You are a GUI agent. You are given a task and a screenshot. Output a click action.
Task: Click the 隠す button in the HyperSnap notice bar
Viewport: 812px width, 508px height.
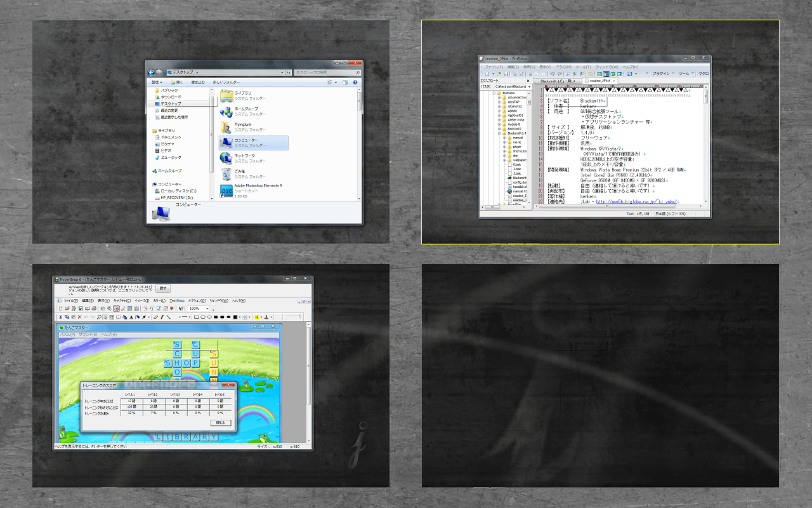(163, 288)
